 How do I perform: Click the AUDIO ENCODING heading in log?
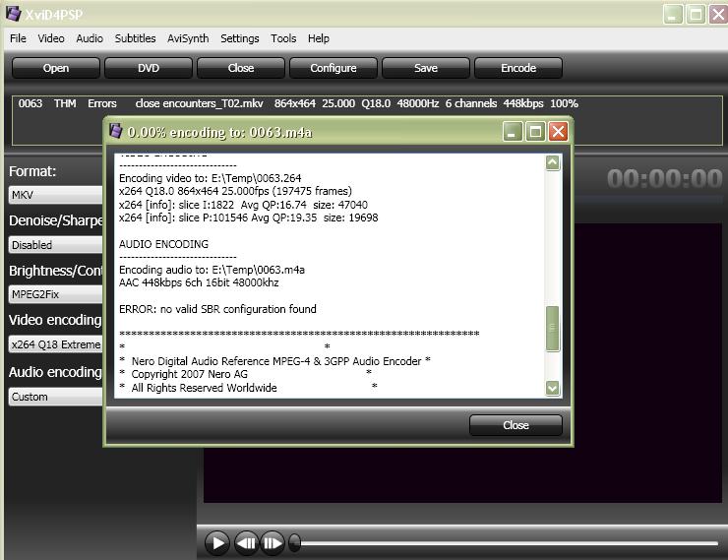coord(163,244)
